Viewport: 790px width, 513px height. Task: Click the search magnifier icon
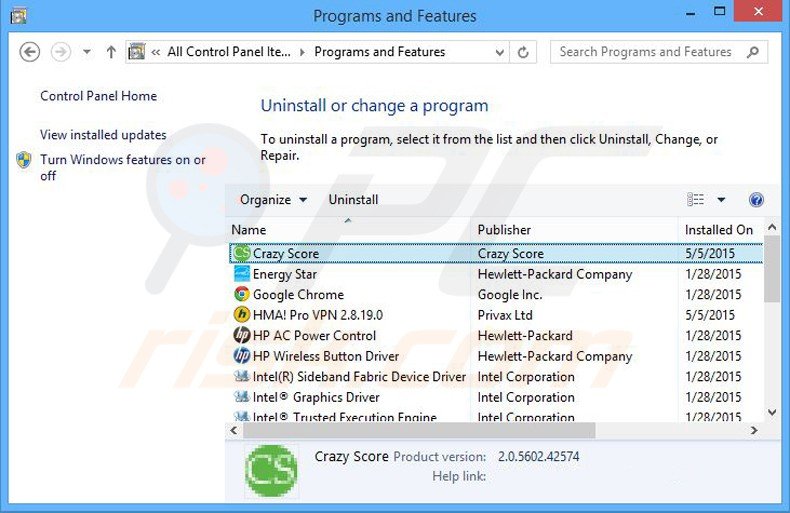[x=753, y=52]
